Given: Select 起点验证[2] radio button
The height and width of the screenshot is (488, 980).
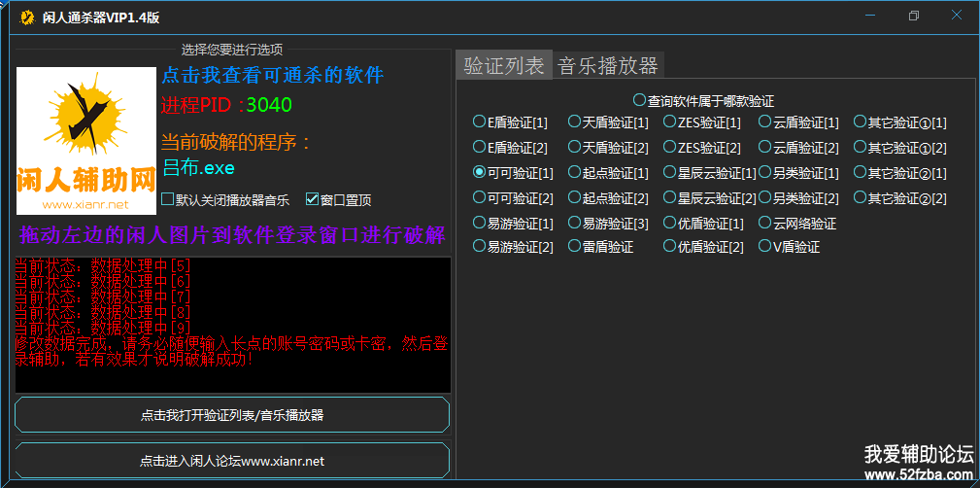Looking at the screenshot, I should [x=608, y=198].
